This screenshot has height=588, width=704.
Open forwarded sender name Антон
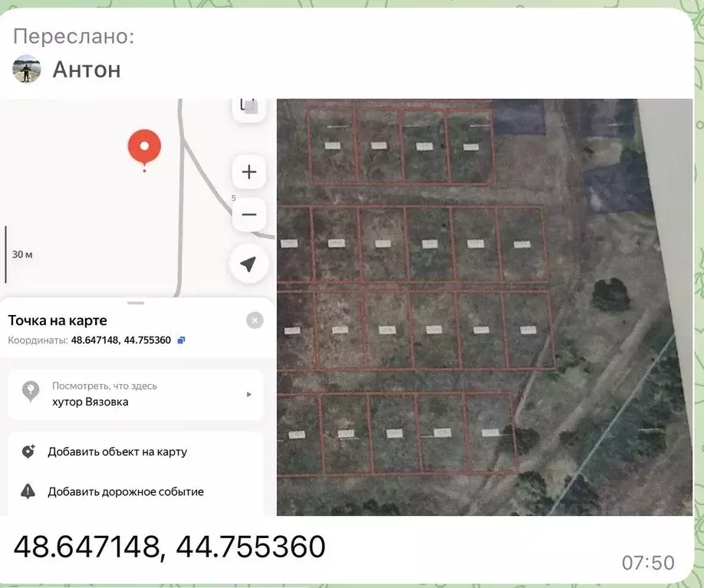(87, 70)
